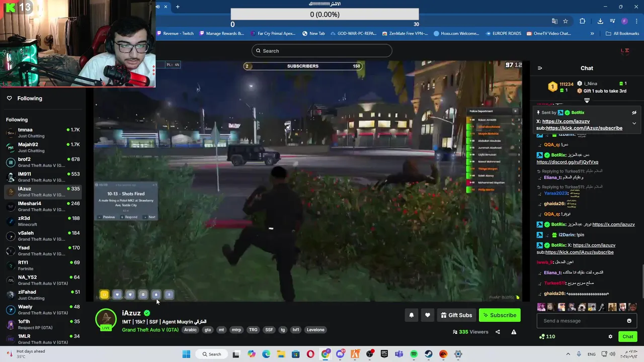
Task: Open the Manage Rewards bookmark
Action: 222,34
